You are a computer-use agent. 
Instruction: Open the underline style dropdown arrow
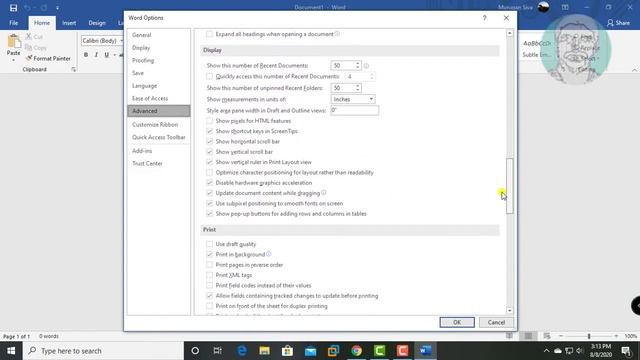click(114, 55)
